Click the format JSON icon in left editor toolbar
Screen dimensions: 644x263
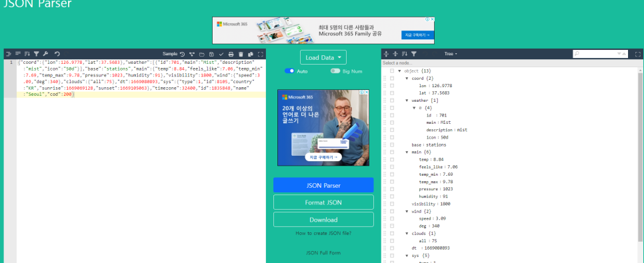(9, 54)
